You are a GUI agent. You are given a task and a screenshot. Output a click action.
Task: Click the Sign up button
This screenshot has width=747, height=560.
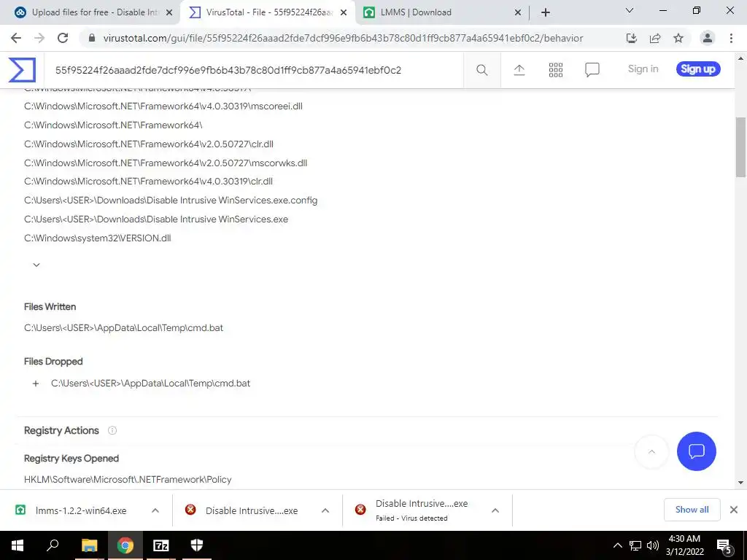coord(698,69)
